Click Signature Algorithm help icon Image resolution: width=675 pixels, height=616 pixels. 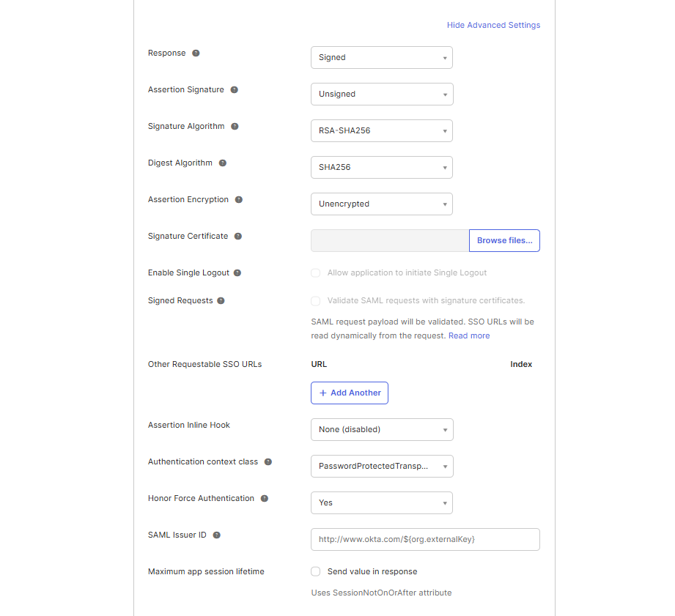235,127
